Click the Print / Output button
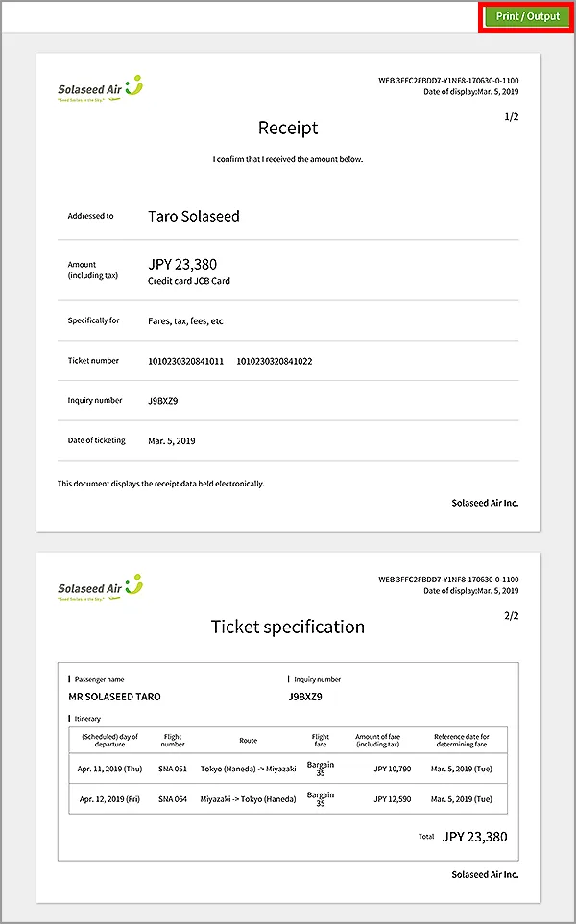 click(x=527, y=16)
